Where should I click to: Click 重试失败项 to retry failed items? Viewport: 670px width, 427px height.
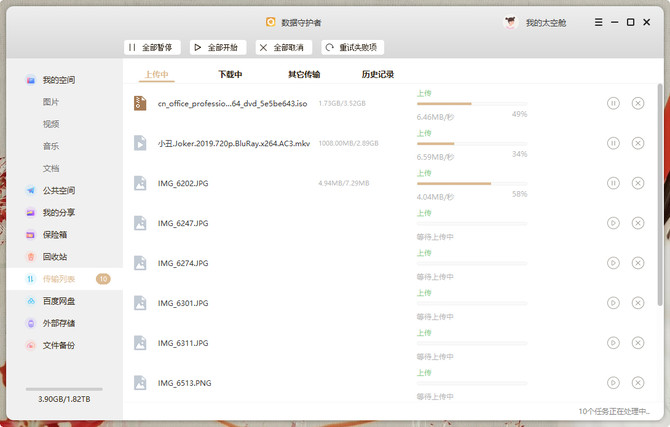pos(352,47)
